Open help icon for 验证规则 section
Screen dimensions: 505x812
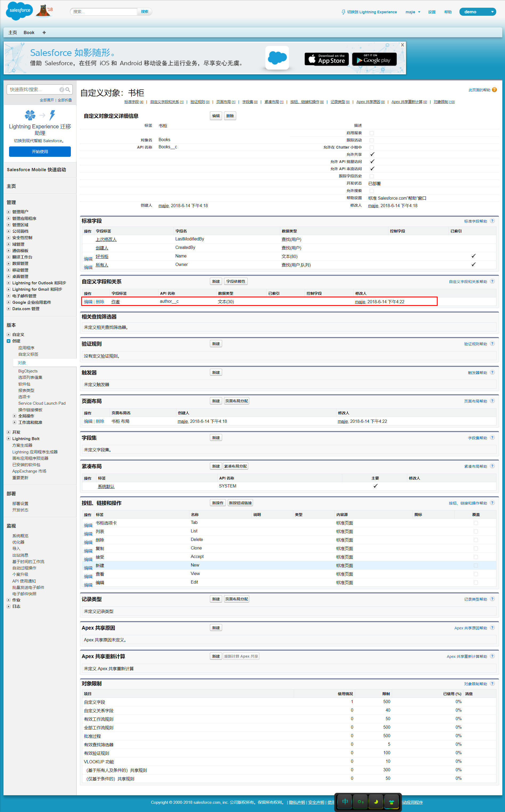point(492,343)
